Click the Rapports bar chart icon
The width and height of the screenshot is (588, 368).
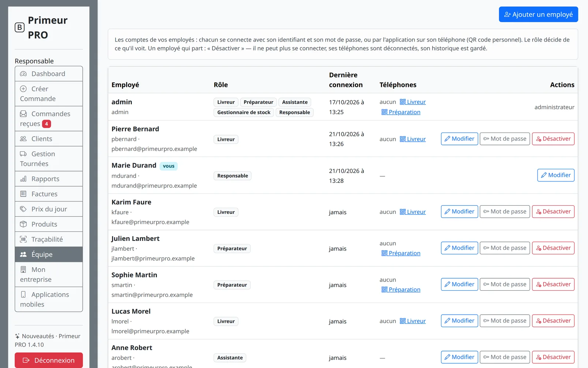point(23,179)
